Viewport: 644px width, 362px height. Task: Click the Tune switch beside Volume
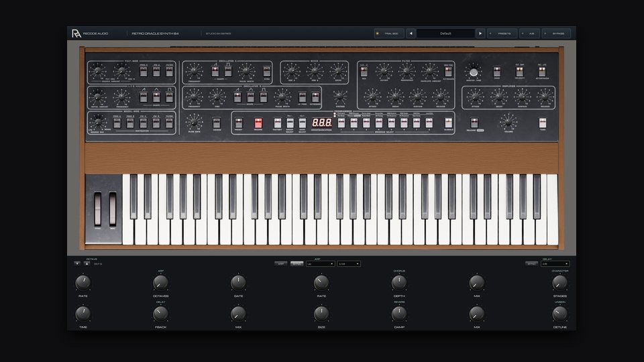543,123
